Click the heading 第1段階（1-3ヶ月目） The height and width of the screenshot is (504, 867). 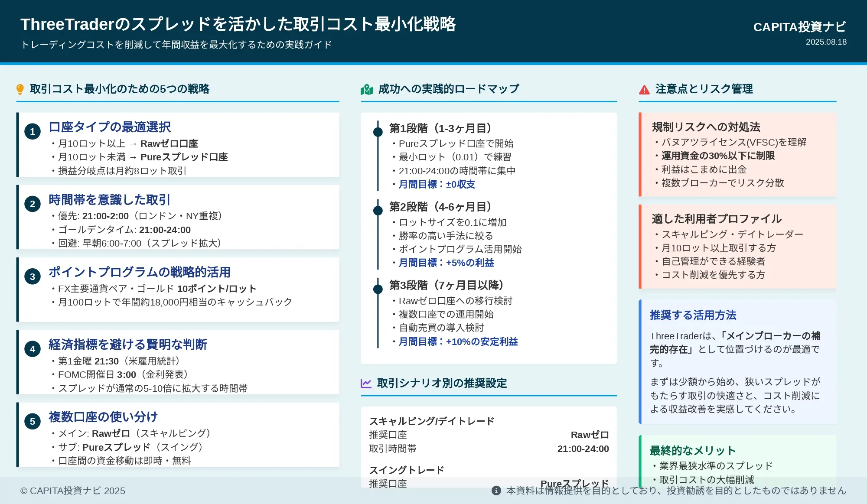(440, 128)
